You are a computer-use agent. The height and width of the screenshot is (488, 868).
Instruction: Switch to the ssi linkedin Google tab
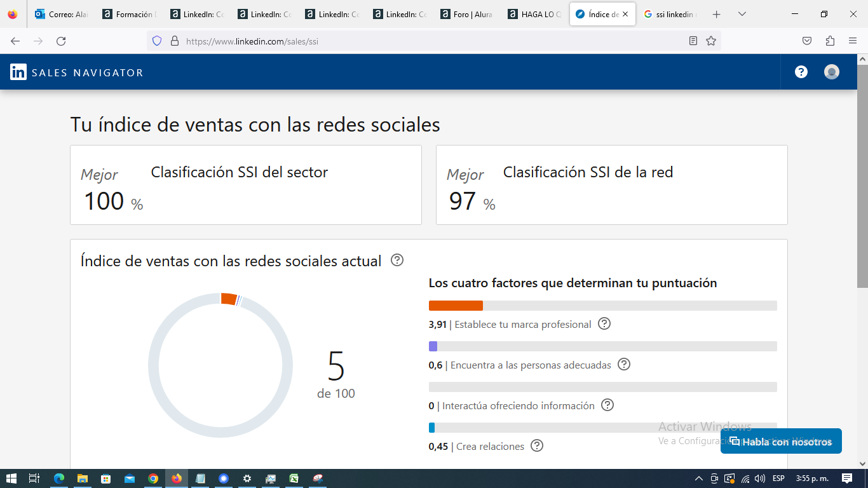(670, 14)
